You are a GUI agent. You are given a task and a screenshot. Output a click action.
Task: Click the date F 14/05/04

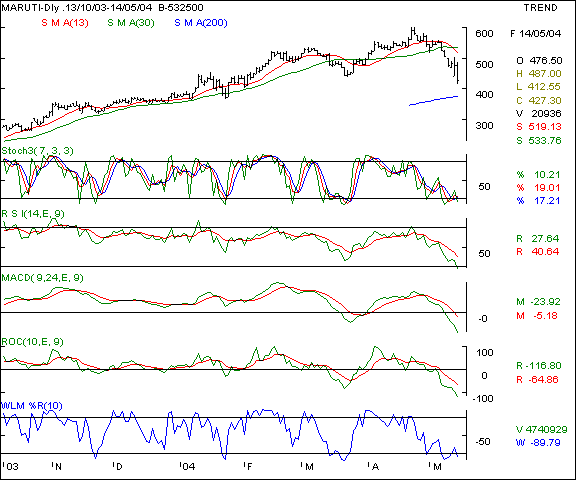[536, 33]
